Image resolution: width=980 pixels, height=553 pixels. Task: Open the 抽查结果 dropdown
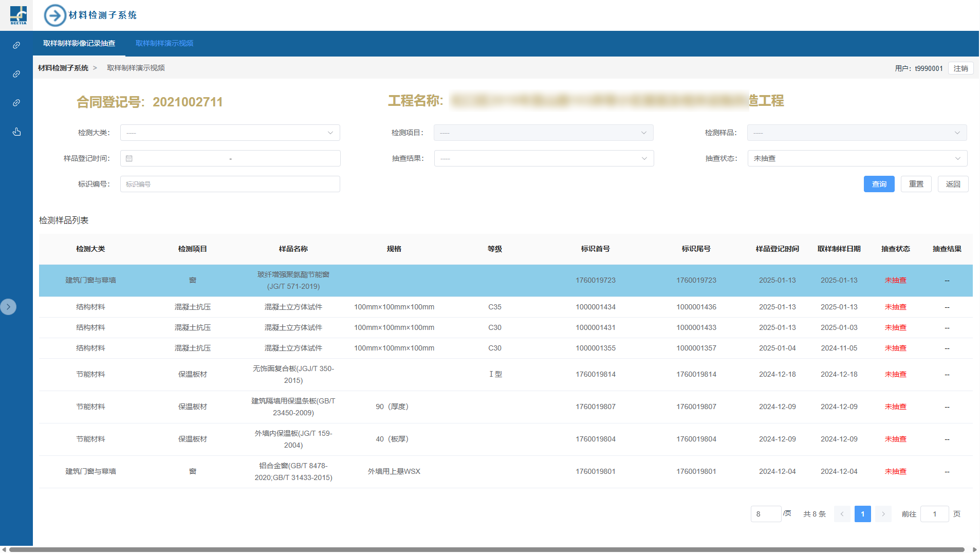(544, 158)
